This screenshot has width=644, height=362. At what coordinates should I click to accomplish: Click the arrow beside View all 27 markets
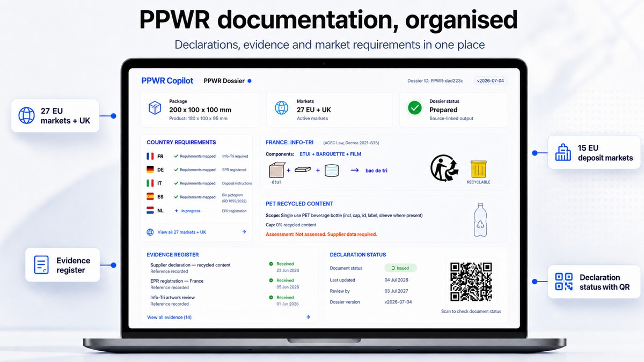[244, 232]
